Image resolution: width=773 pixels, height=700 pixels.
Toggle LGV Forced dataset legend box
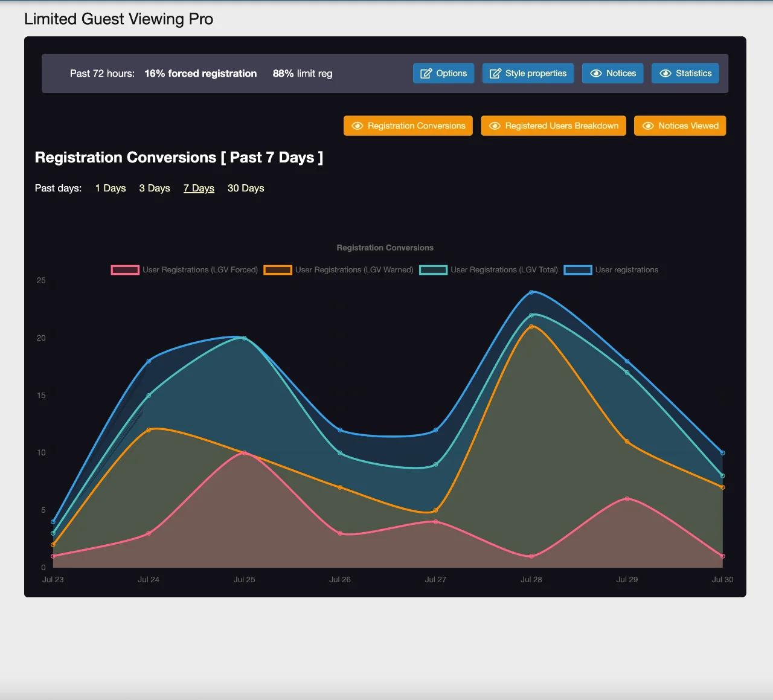click(125, 270)
